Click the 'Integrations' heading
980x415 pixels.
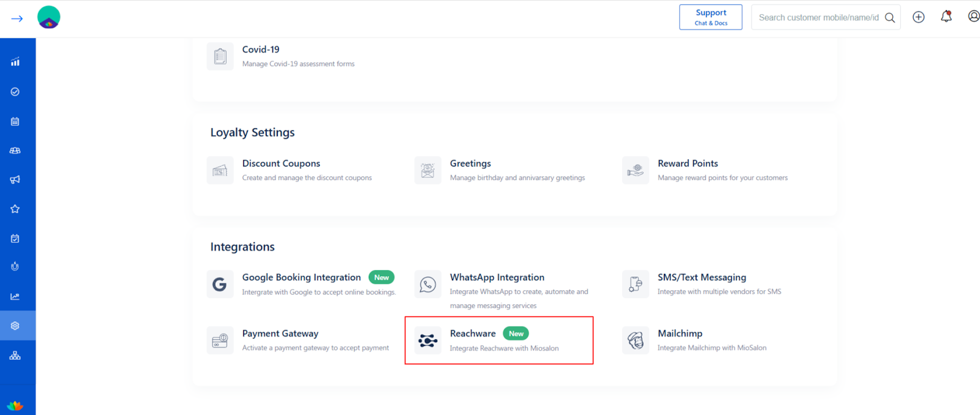pos(243,247)
